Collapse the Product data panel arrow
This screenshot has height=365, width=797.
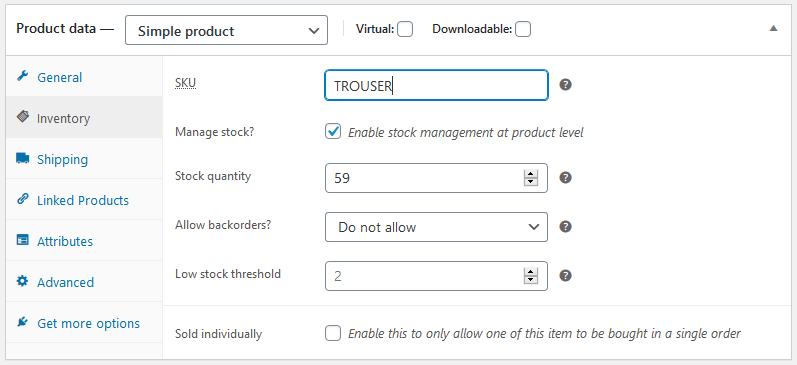pos(773,28)
